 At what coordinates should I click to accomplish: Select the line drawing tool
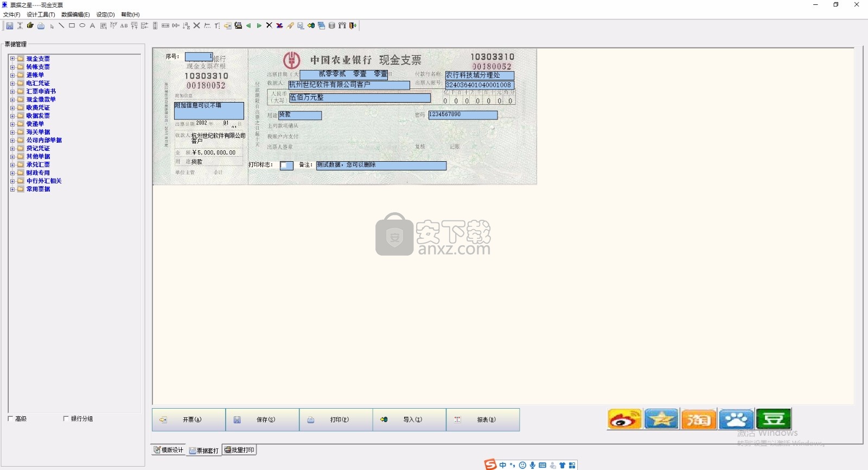[61, 26]
